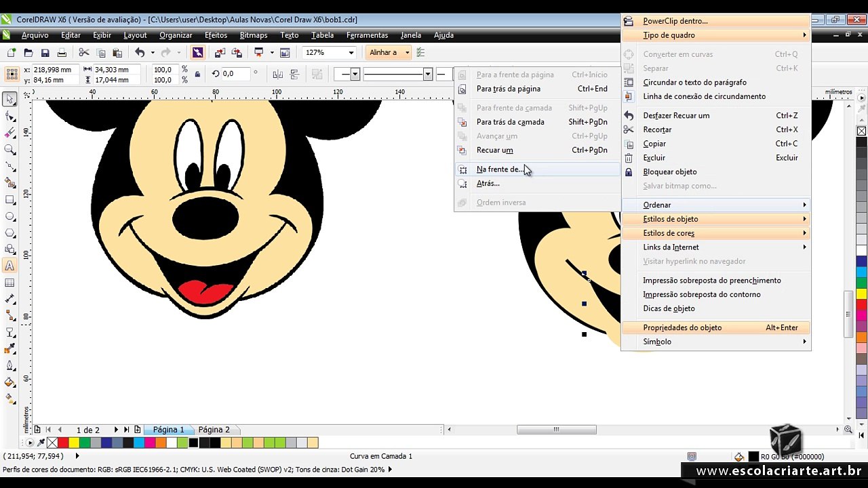Viewport: 868px width, 488px height.
Task: Select the Outline pen tool
Action: pos(9,366)
